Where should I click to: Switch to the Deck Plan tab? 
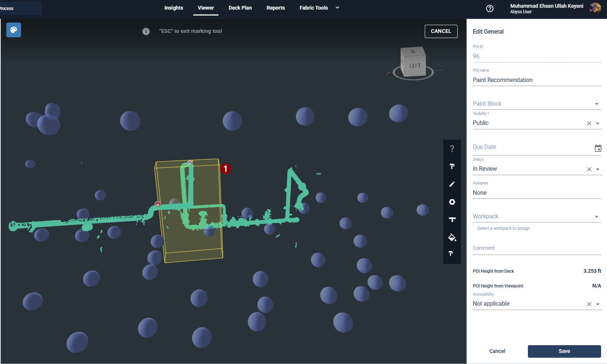pos(240,8)
